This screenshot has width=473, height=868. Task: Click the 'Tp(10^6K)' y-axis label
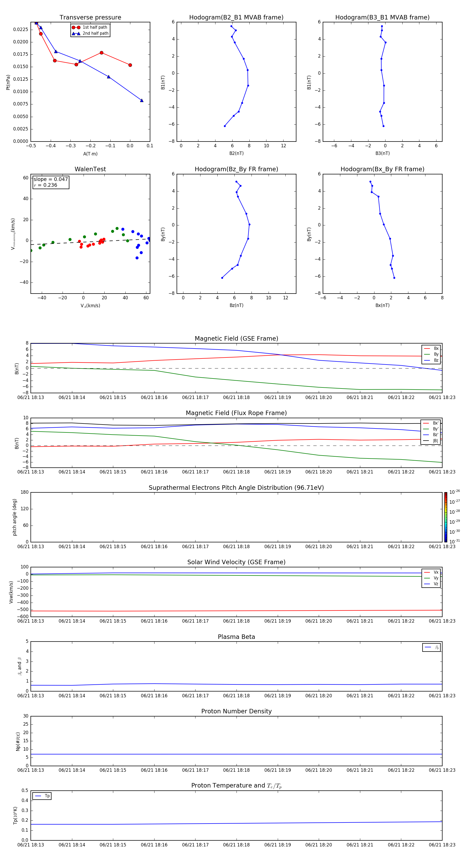[x=15, y=815]
